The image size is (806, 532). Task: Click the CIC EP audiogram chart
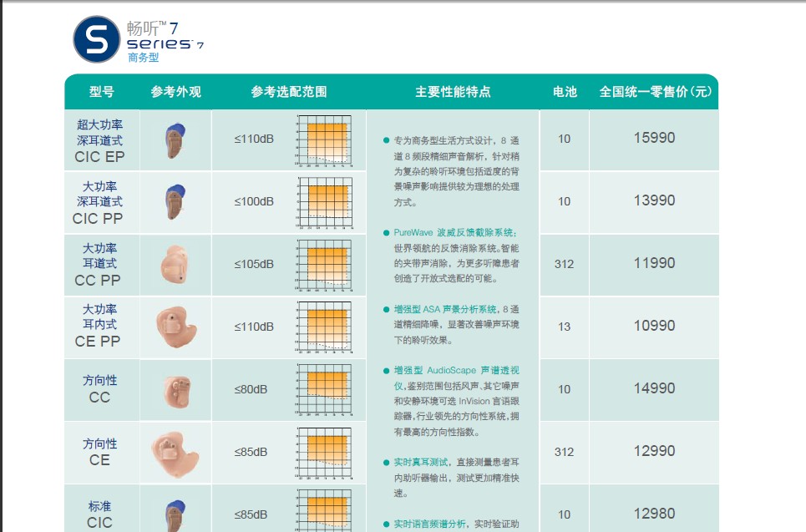[x=324, y=141]
